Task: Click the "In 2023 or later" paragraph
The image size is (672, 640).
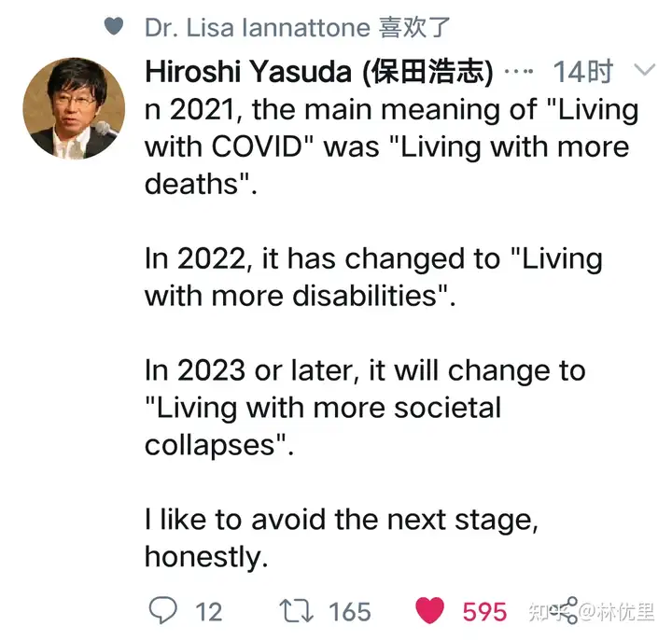Action: (x=364, y=407)
